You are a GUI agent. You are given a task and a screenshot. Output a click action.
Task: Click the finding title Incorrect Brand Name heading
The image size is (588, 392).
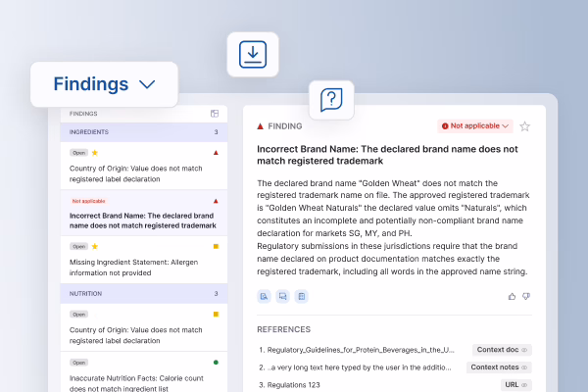click(x=387, y=155)
